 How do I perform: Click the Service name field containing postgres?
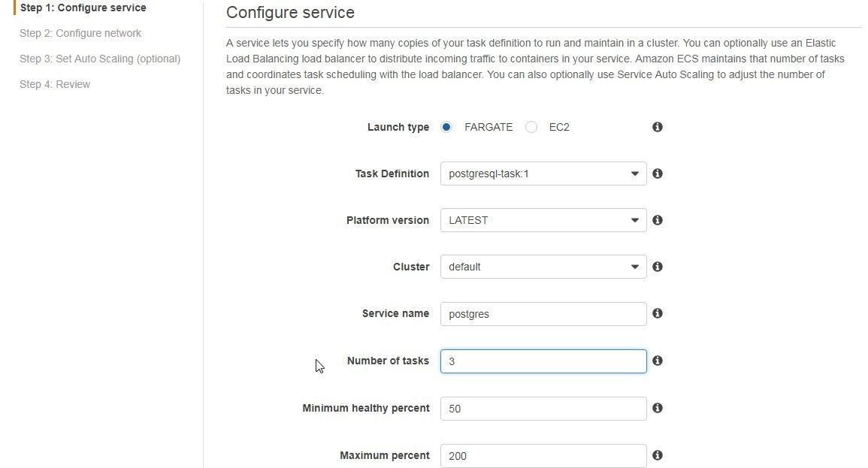pyautogui.click(x=543, y=314)
